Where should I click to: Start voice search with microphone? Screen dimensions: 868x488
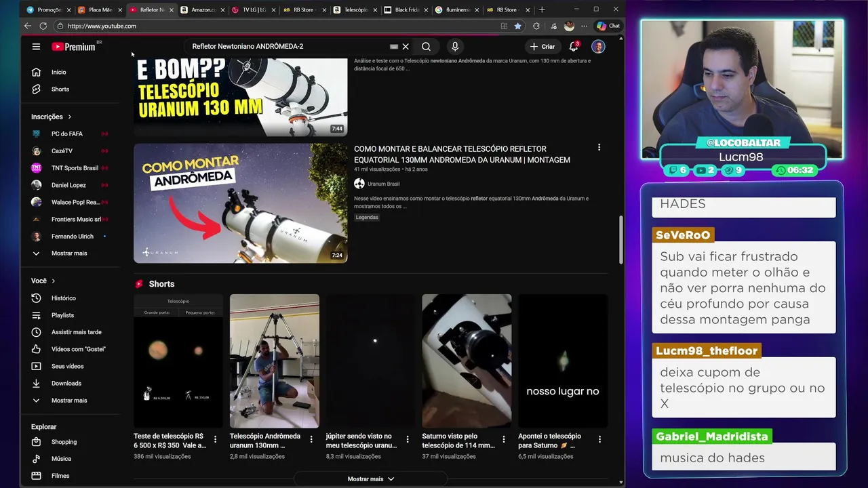[455, 47]
